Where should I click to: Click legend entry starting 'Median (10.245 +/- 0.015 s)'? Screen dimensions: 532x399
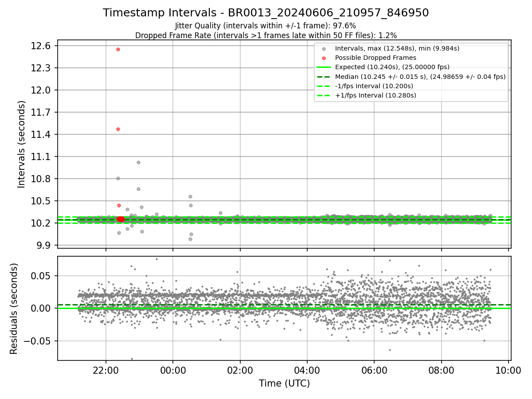420,77
